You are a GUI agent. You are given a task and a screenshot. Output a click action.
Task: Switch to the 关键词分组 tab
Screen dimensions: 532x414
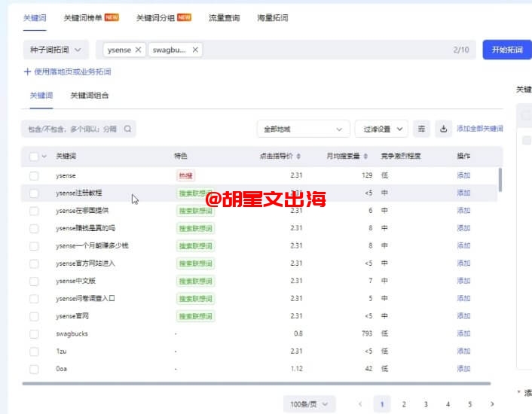pyautogui.click(x=155, y=18)
